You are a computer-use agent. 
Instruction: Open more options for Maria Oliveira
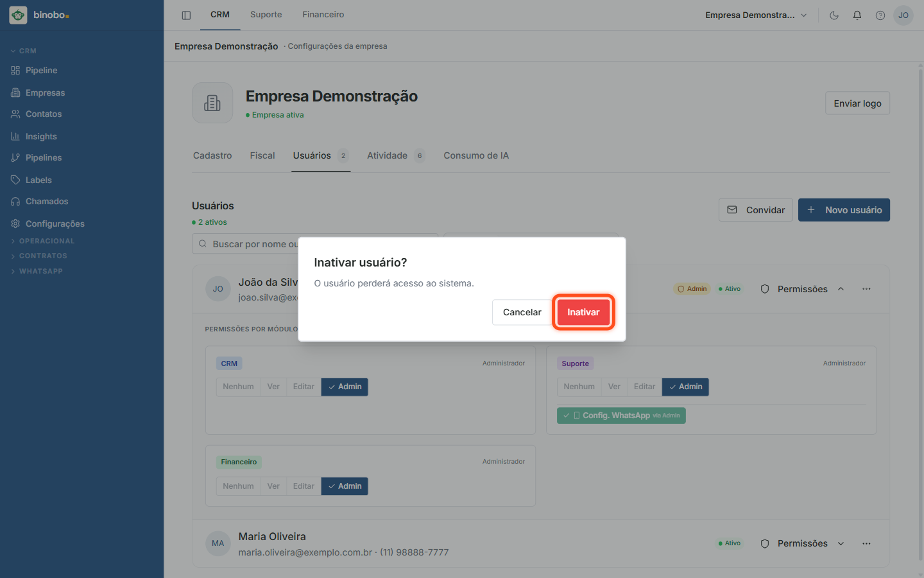point(866,543)
